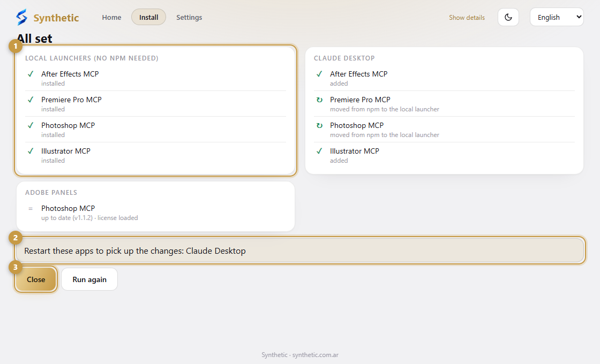Select the Install tab

tap(148, 17)
